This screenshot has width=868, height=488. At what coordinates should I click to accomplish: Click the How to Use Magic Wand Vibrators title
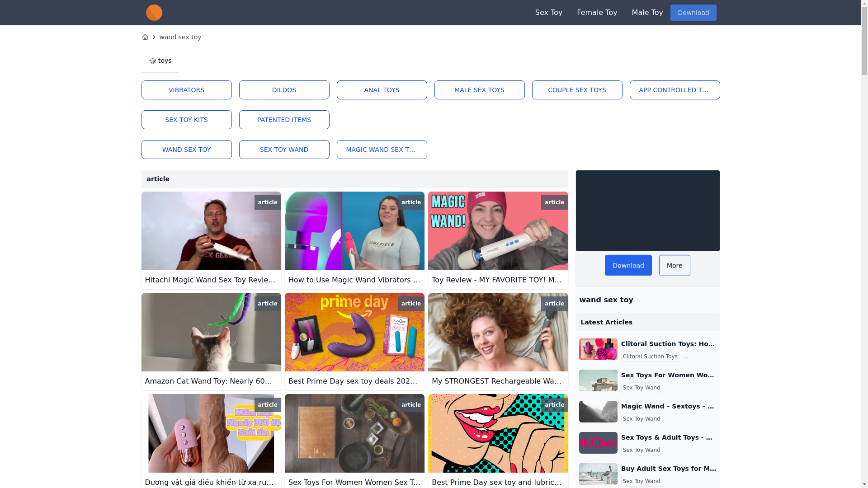pos(354,280)
